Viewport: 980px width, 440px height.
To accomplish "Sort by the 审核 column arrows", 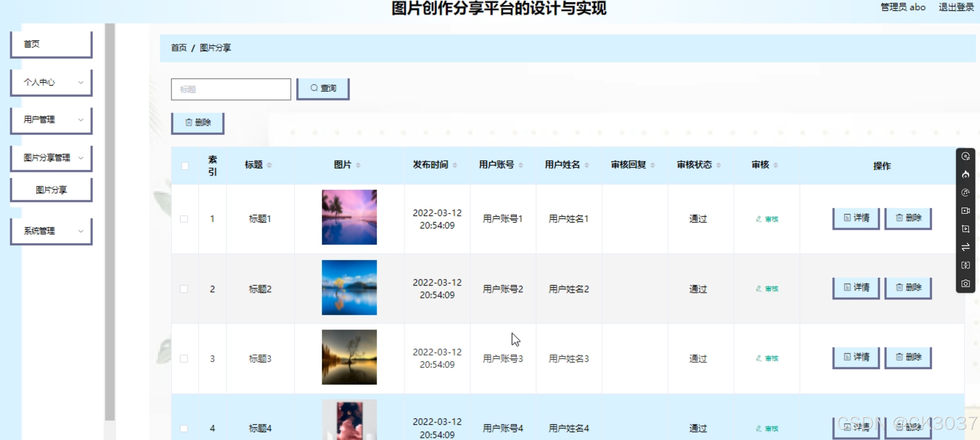I will [775, 165].
